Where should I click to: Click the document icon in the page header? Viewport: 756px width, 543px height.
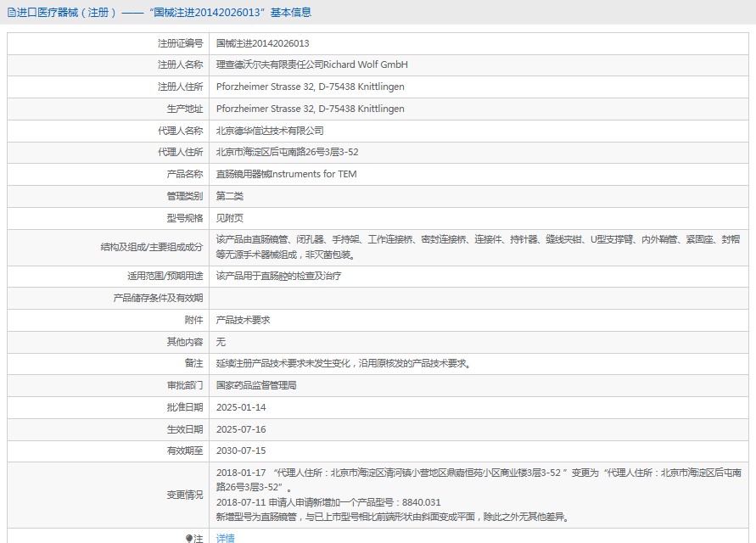[x=11, y=13]
